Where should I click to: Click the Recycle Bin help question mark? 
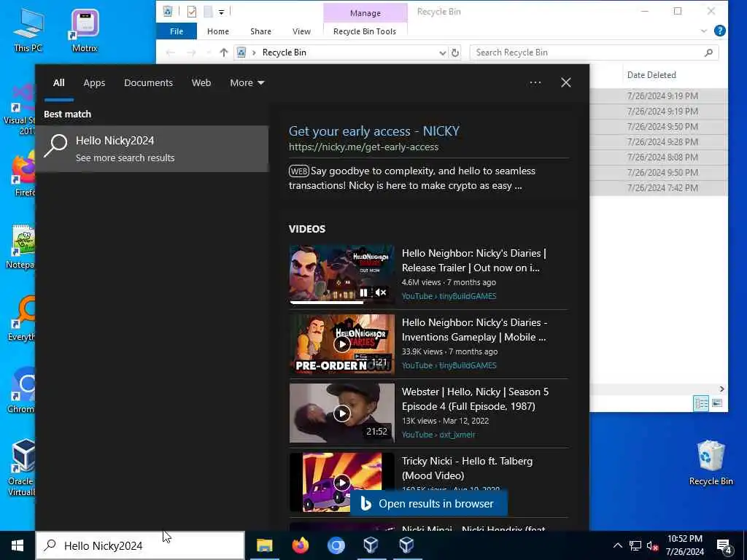719,31
